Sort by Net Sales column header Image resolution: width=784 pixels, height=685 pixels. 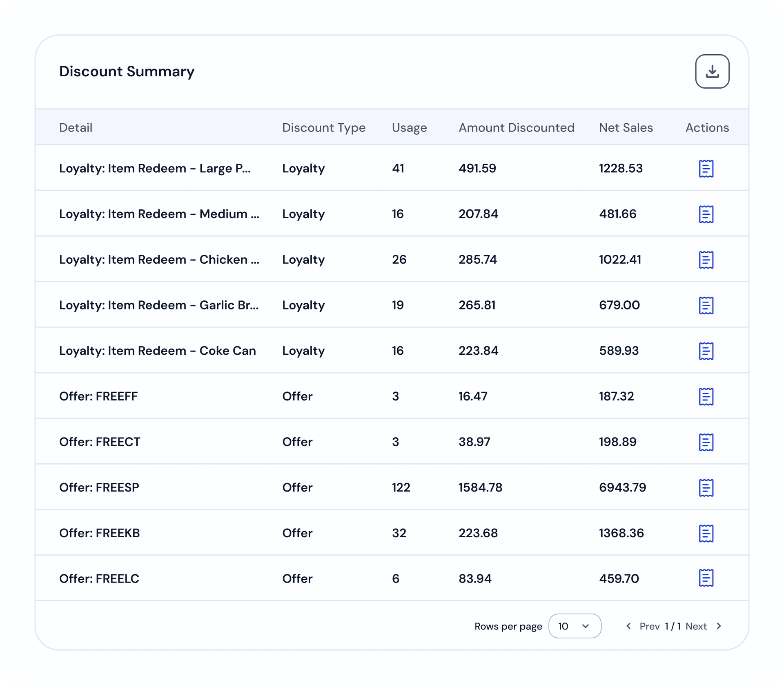point(626,128)
